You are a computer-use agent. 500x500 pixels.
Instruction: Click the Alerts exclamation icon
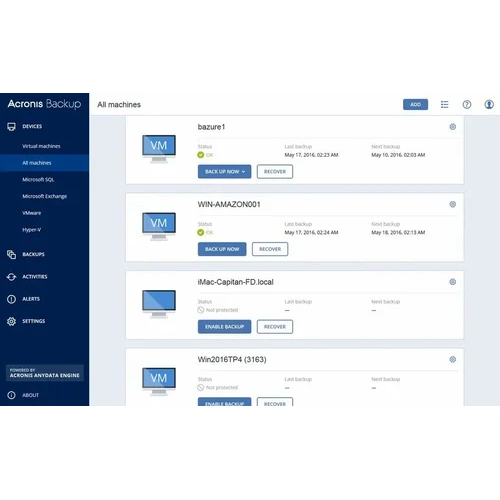click(x=11, y=299)
